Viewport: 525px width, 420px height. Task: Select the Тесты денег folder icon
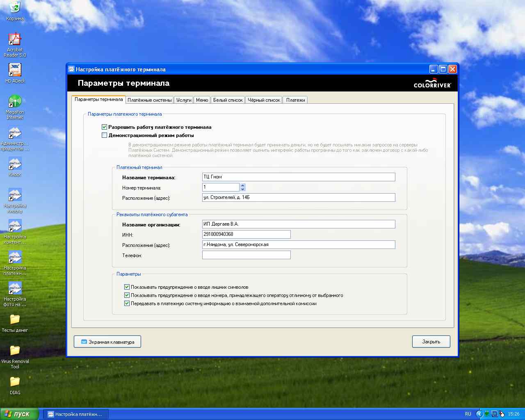tap(15, 319)
